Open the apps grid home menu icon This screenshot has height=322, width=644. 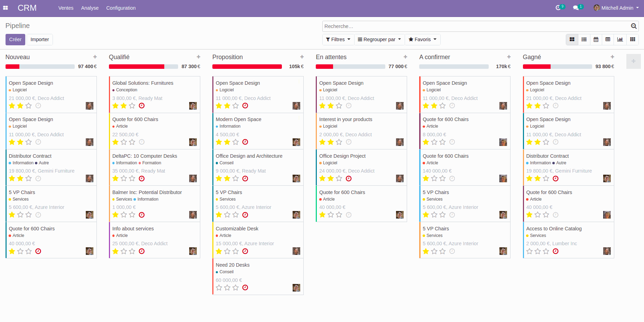coord(6,8)
